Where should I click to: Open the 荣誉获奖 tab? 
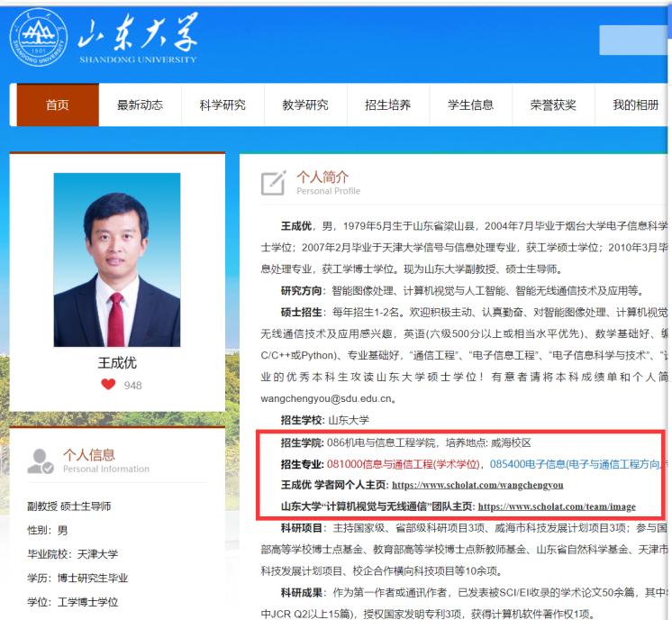point(553,105)
